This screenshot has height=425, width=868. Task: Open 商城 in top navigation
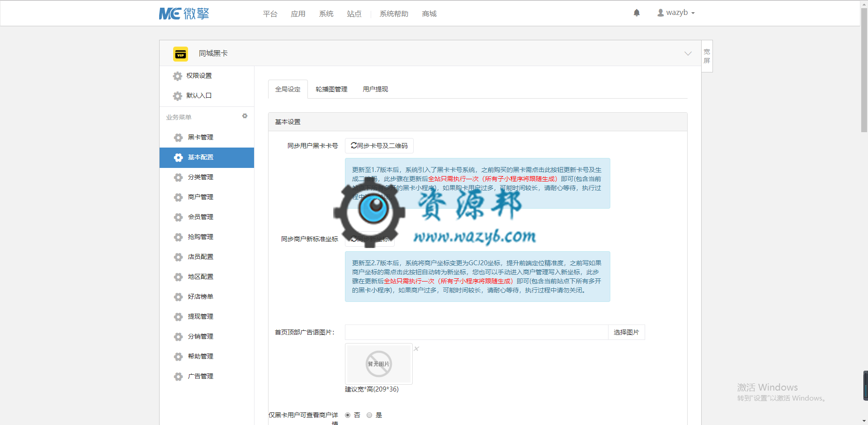pos(429,14)
